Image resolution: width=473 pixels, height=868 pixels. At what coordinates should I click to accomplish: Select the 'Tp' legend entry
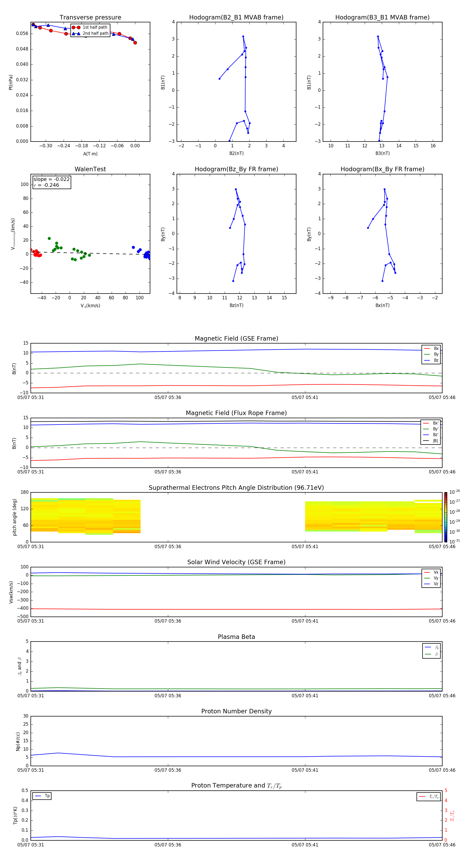click(42, 796)
